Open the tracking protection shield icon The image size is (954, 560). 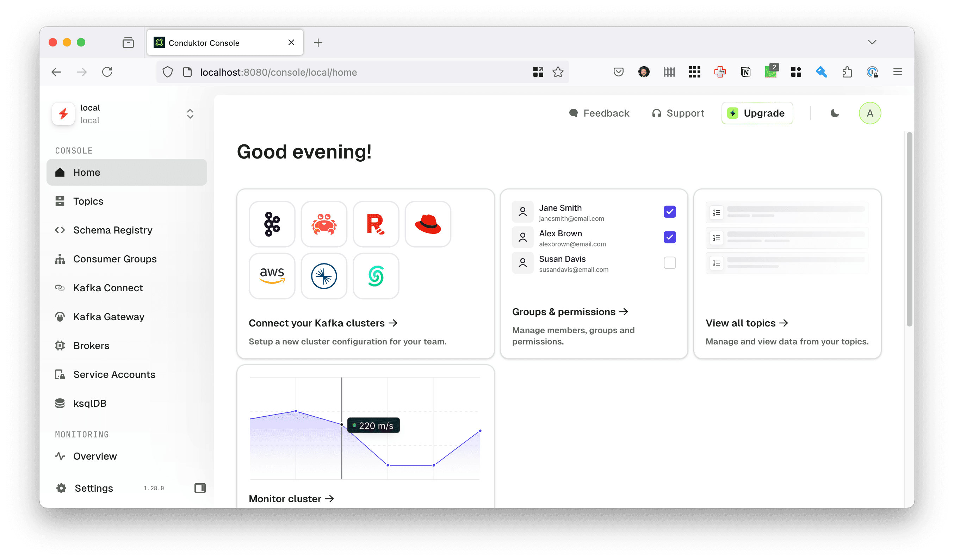pyautogui.click(x=168, y=72)
